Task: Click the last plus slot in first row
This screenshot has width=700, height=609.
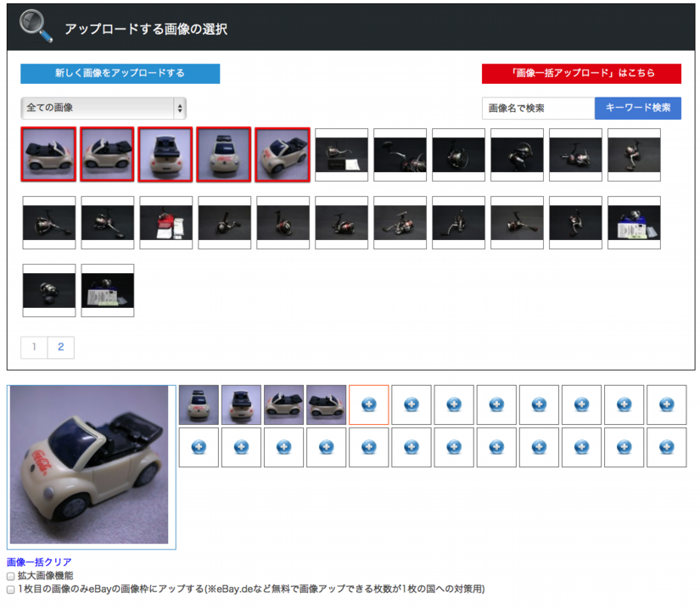Action: click(666, 405)
